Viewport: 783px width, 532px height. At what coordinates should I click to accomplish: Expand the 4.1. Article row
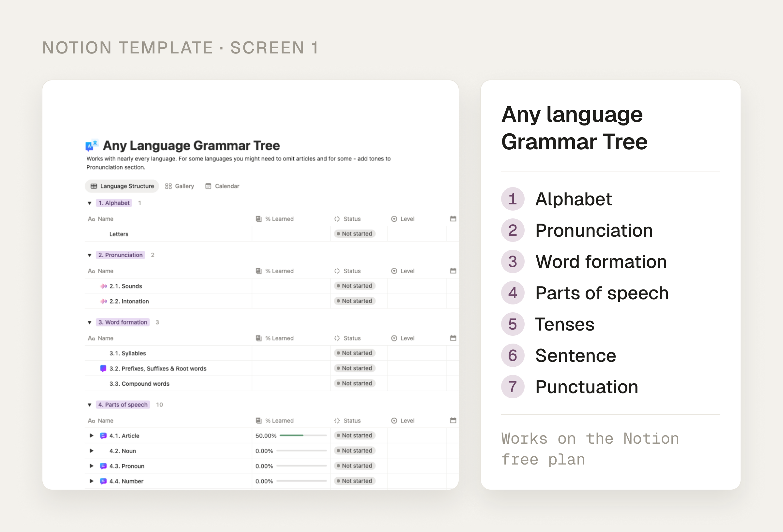tap(91, 436)
